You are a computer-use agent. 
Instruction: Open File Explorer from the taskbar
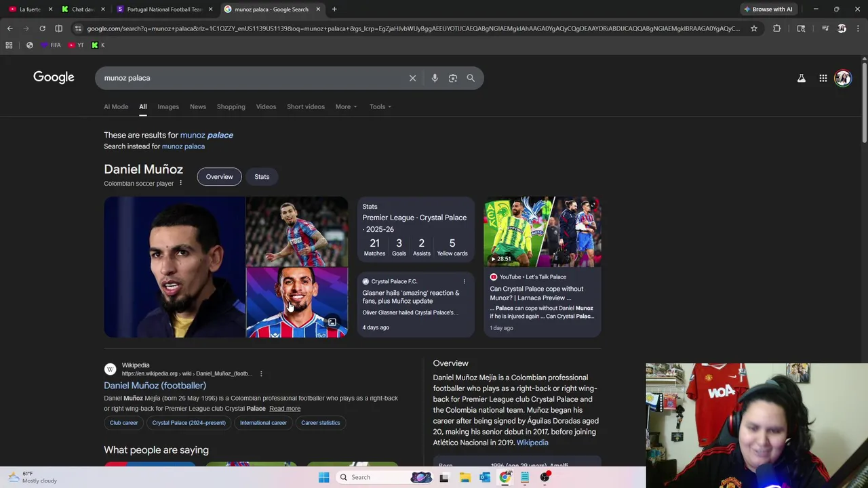pos(465,477)
